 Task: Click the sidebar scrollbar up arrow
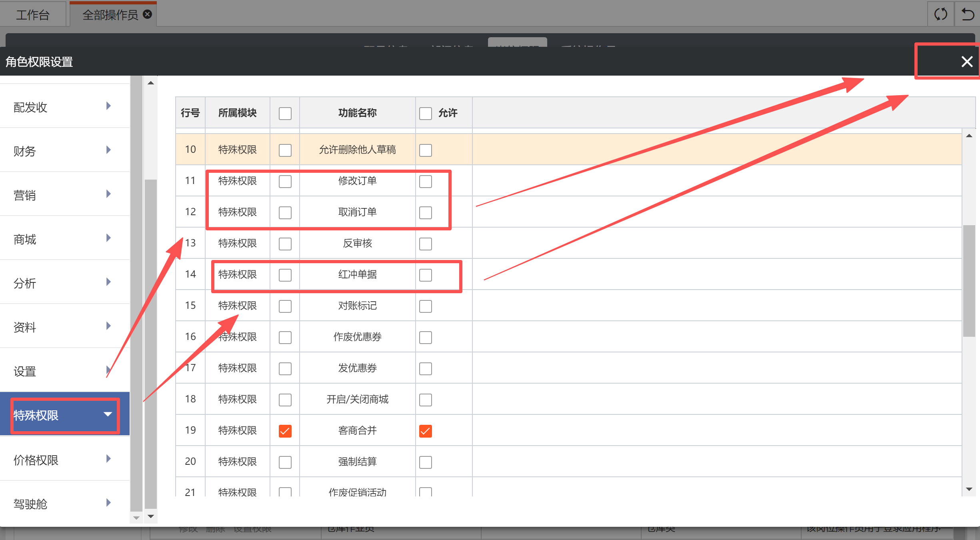151,83
